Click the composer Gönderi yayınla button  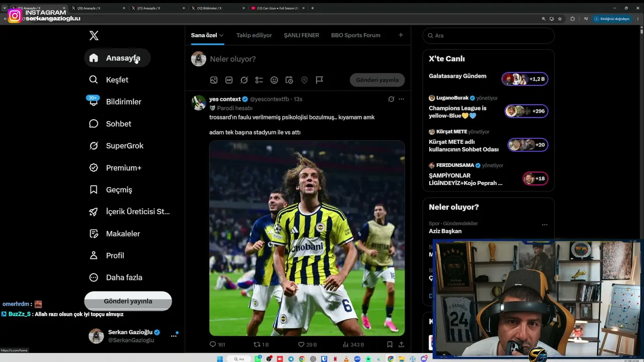click(x=377, y=80)
